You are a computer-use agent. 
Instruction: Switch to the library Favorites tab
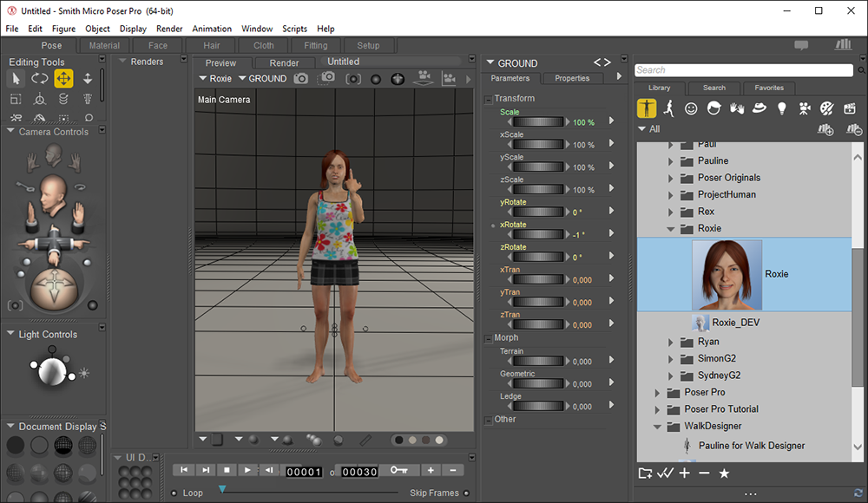click(x=769, y=88)
